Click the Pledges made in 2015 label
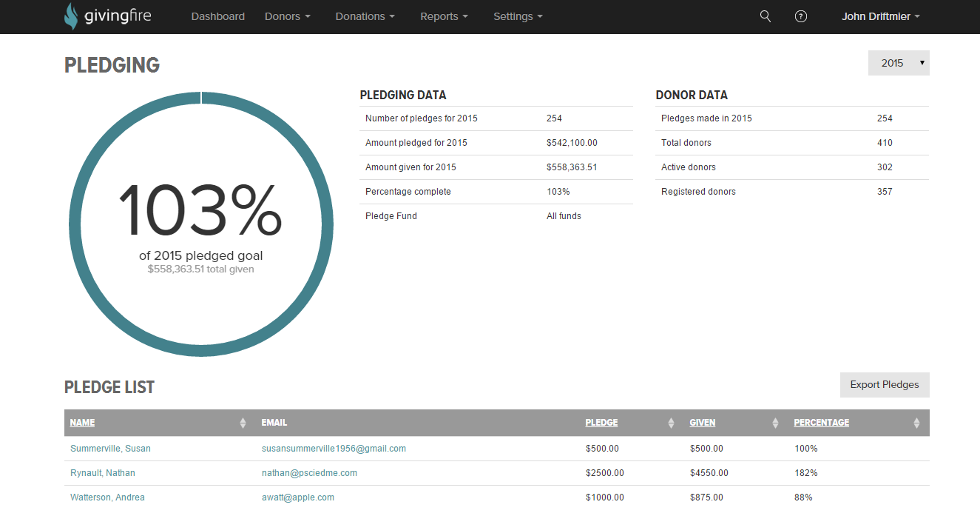The width and height of the screenshot is (980, 516). tap(706, 118)
